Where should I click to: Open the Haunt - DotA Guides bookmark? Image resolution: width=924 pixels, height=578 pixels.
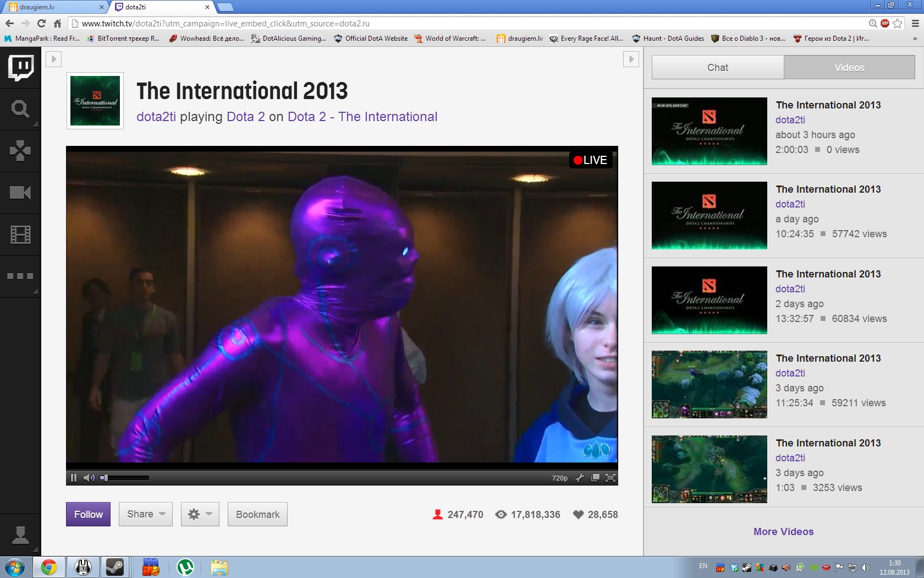[x=668, y=39]
